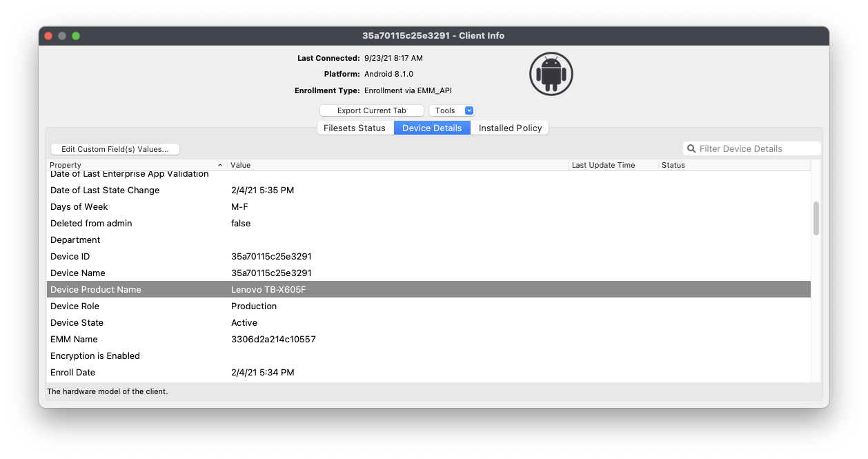The height and width of the screenshot is (459, 868).
Task: Sort by Last Update Time column header
Action: coord(613,165)
